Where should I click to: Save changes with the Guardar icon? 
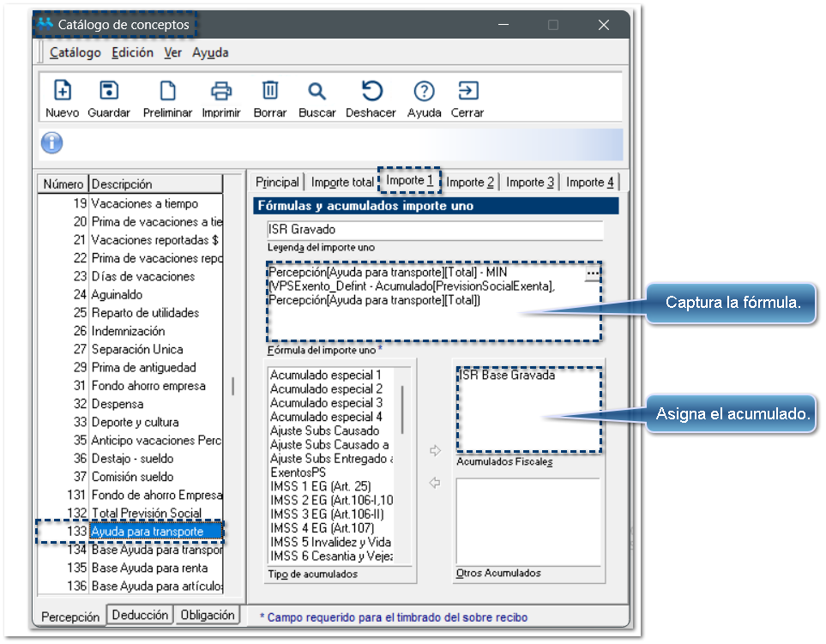109,91
